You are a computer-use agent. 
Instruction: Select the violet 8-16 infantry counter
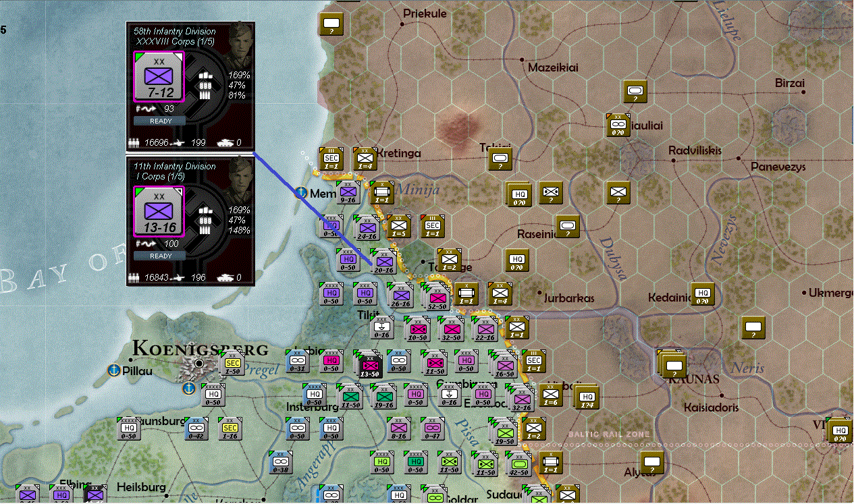pyautogui.click(x=399, y=428)
